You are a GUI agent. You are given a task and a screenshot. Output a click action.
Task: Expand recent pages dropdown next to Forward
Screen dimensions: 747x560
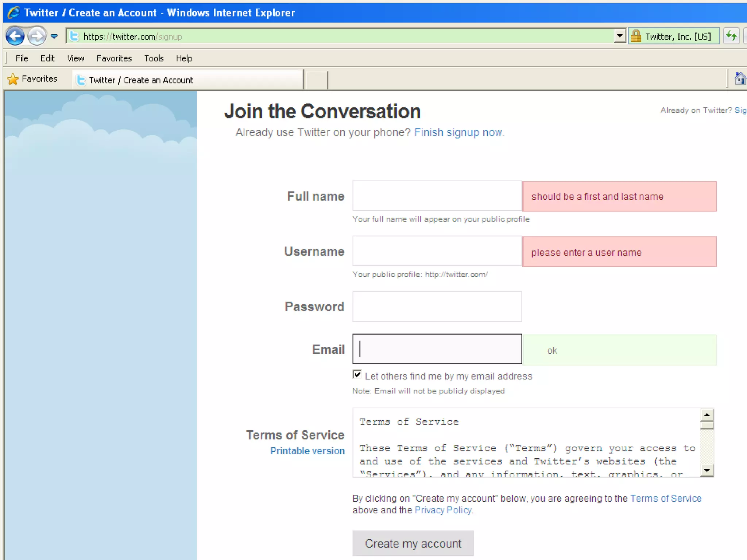54,36
